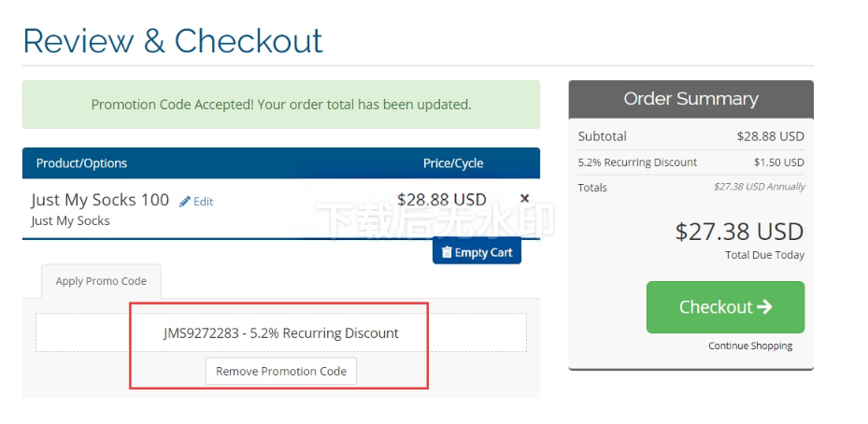Click the $1.50 USD discount amount in summary

(x=778, y=163)
